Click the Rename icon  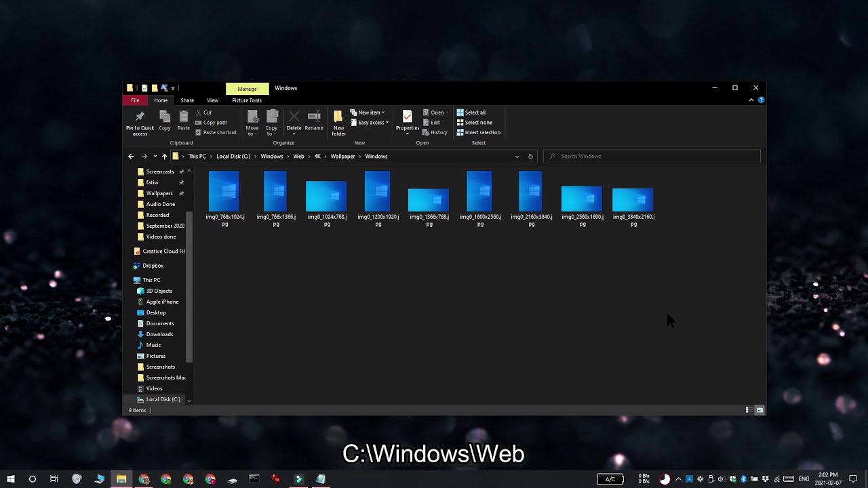[x=314, y=117]
